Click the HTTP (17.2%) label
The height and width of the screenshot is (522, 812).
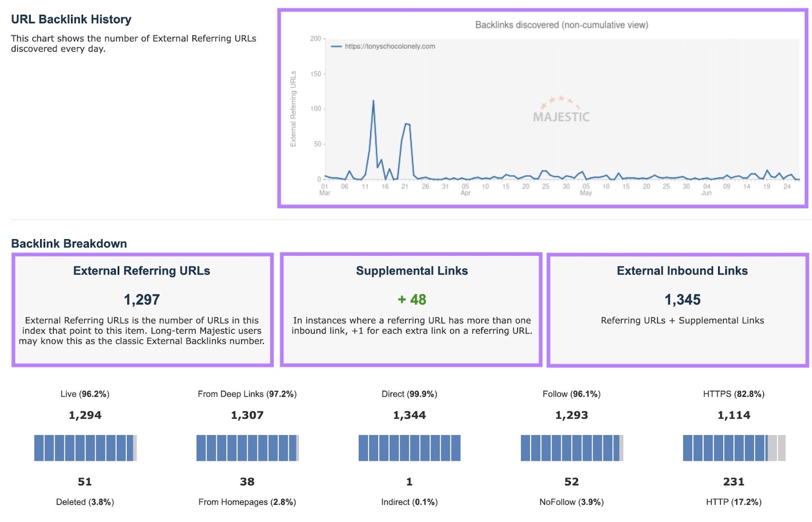click(x=734, y=502)
